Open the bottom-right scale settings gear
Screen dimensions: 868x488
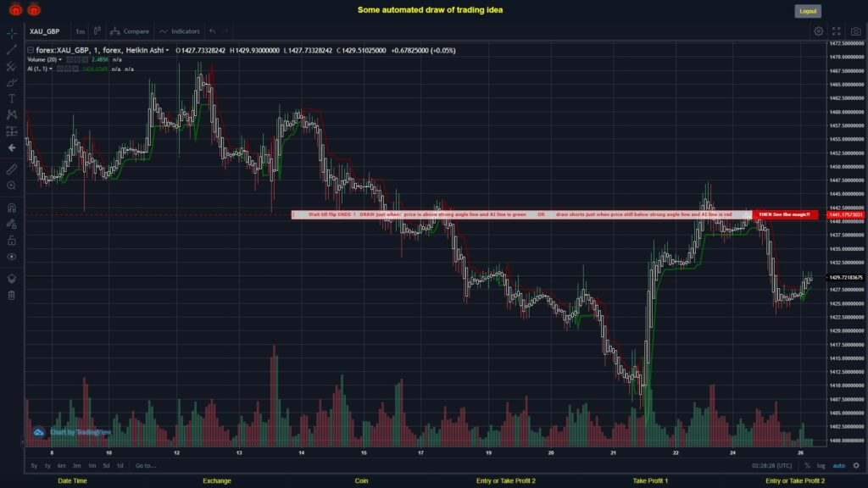856,466
